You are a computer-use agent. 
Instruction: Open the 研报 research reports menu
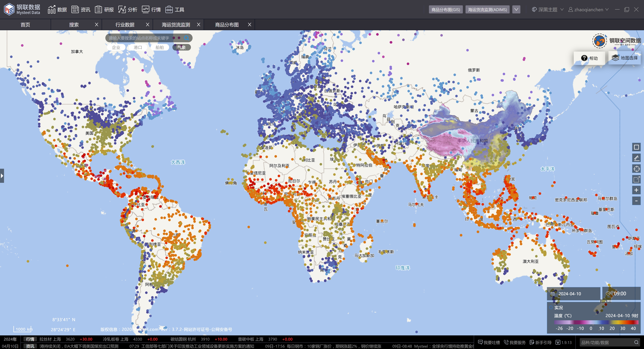click(104, 10)
